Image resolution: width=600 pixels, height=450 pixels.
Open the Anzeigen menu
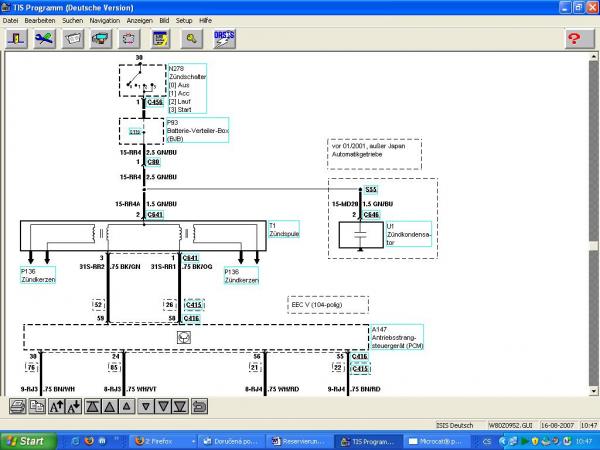click(140, 20)
